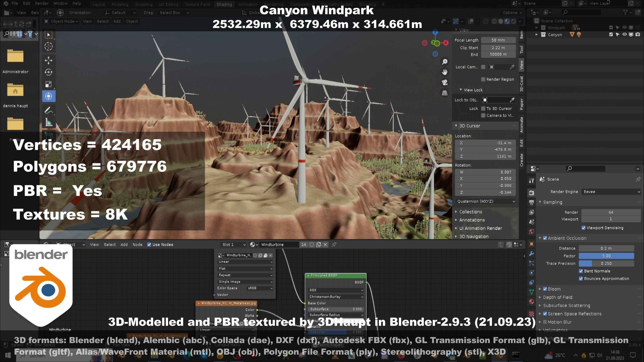The height and width of the screenshot is (362, 644).
Task: Unlink Windturbine material with X icon
Action: tap(325, 245)
